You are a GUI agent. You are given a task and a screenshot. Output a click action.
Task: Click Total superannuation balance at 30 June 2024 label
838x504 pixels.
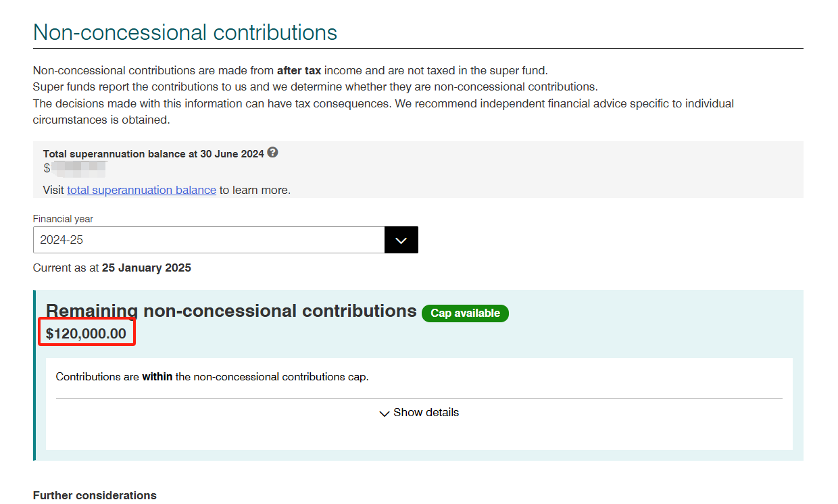click(153, 153)
